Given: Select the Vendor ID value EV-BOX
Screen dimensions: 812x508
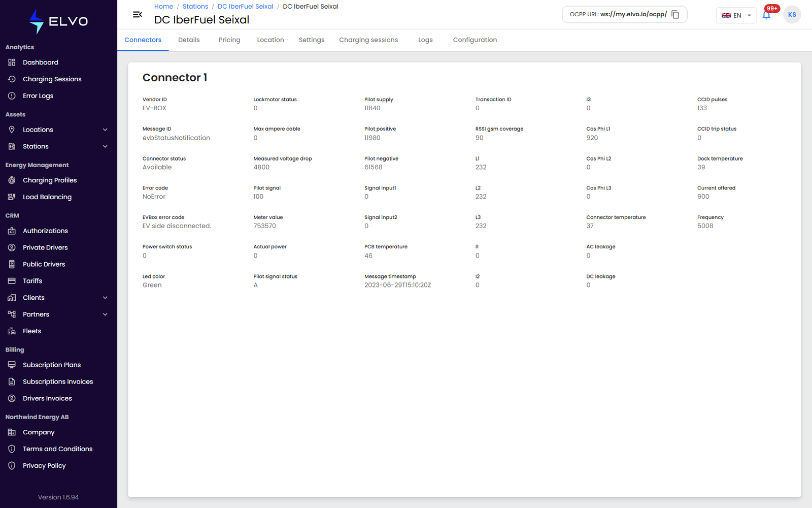Looking at the screenshot, I should pyautogui.click(x=154, y=108).
